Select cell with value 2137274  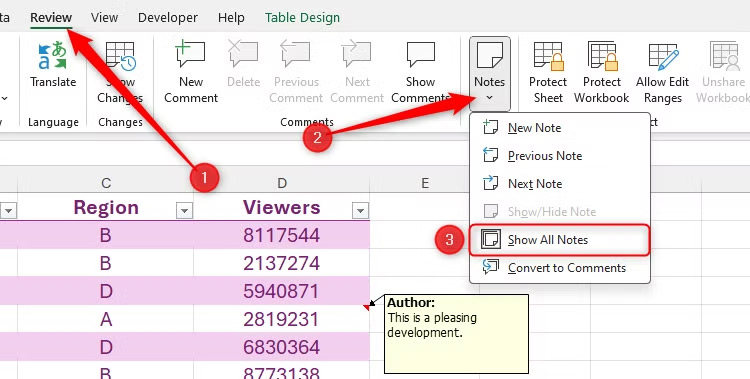282,263
